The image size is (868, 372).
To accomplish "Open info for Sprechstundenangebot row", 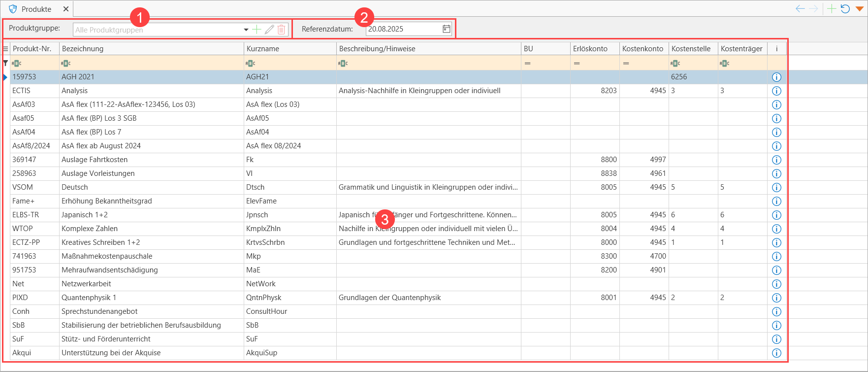I will [777, 311].
